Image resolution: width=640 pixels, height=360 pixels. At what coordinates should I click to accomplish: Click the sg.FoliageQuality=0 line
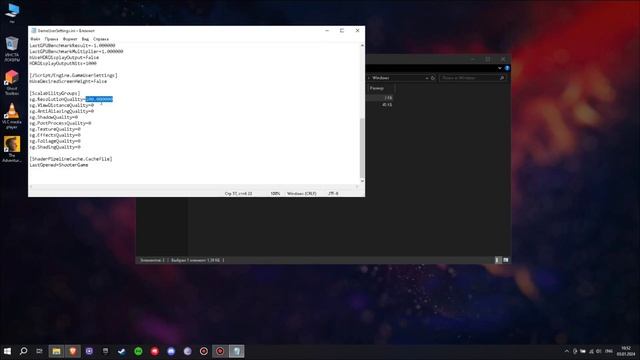55,141
